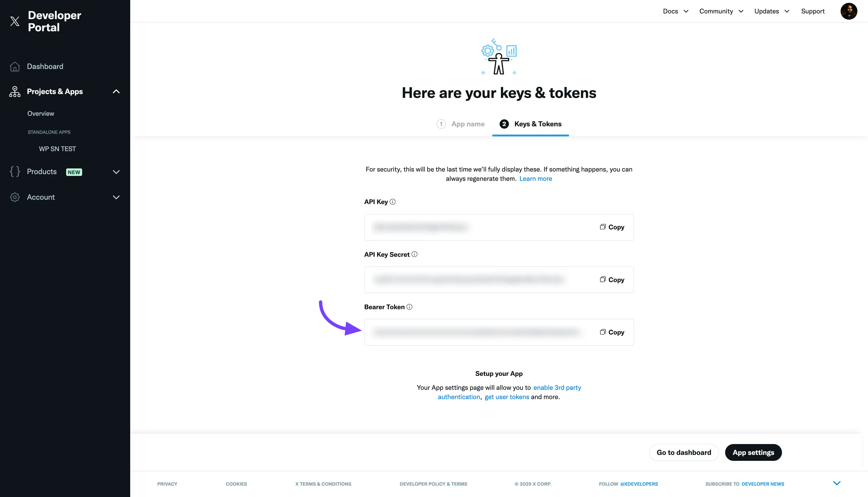Click the Products curly braces icon
The width and height of the screenshot is (868, 497).
pos(15,172)
